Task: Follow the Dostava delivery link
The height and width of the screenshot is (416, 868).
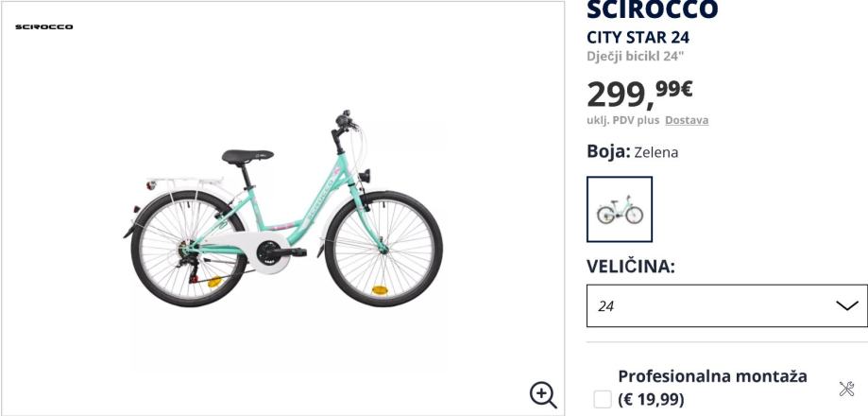Action: pyautogui.click(x=687, y=120)
